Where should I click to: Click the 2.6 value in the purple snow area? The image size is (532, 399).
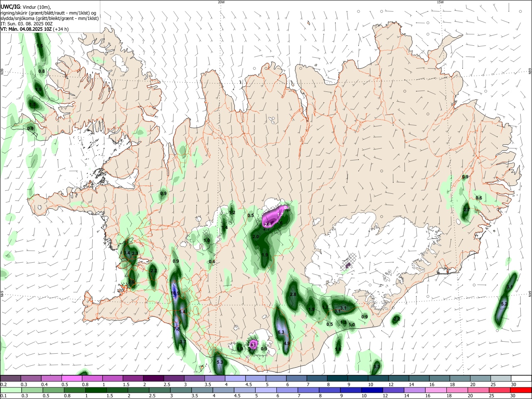coord(267,224)
